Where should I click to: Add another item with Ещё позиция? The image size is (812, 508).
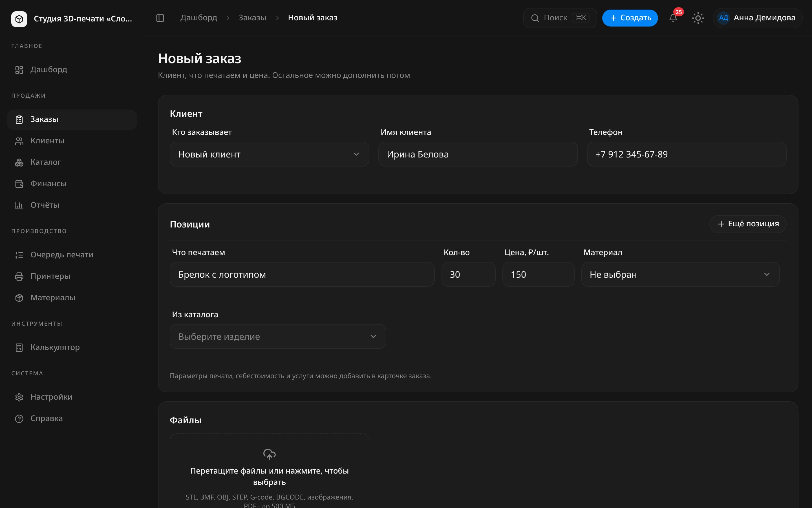[x=748, y=224]
